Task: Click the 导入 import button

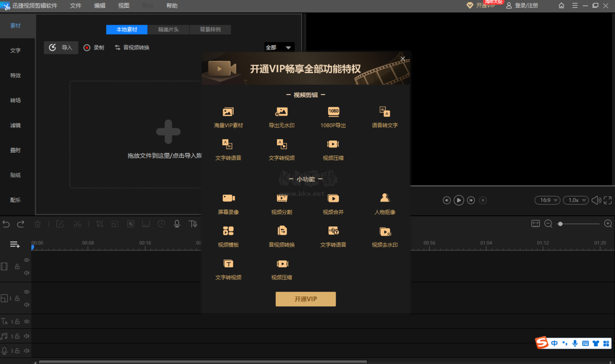Action: 61,47
